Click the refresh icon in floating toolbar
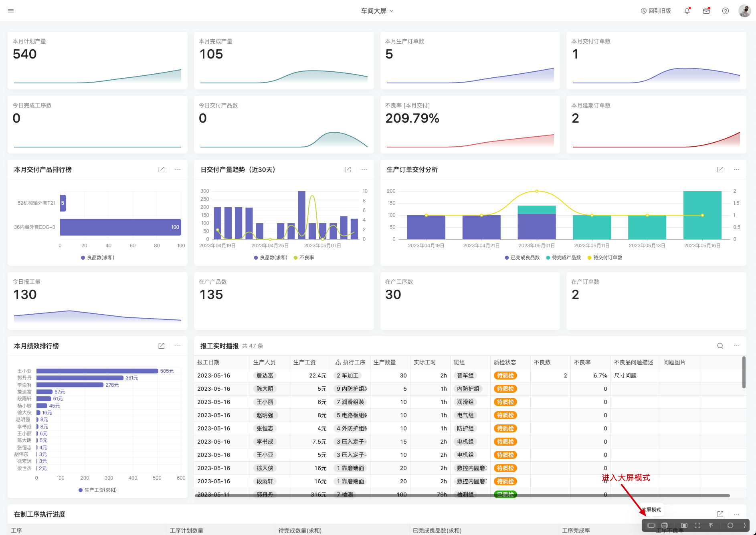 click(x=730, y=525)
